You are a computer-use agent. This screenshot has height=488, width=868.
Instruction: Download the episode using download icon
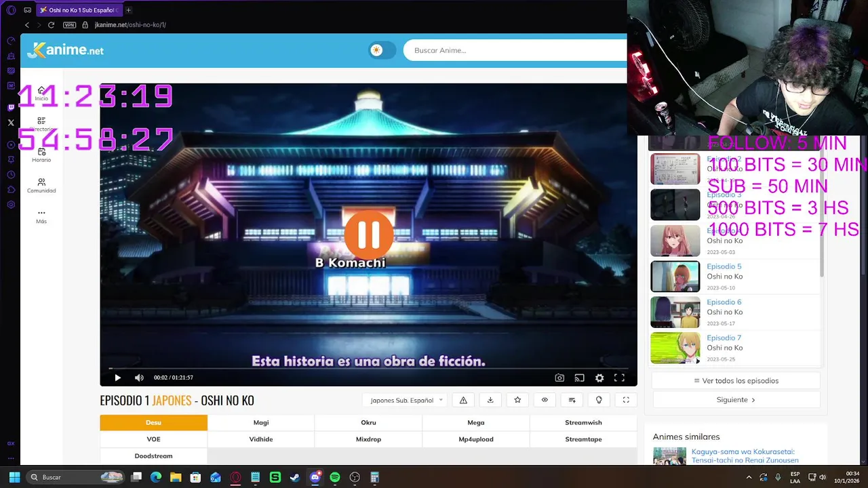[490, 400]
